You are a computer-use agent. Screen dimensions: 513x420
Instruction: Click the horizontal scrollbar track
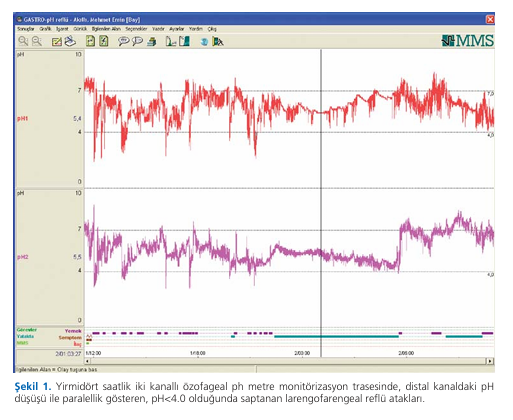[289, 361]
